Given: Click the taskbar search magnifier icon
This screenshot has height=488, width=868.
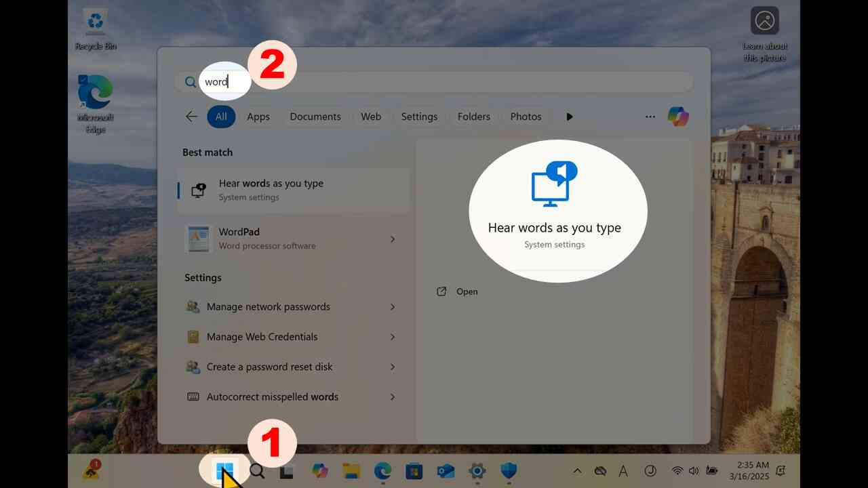Looking at the screenshot, I should [257, 471].
